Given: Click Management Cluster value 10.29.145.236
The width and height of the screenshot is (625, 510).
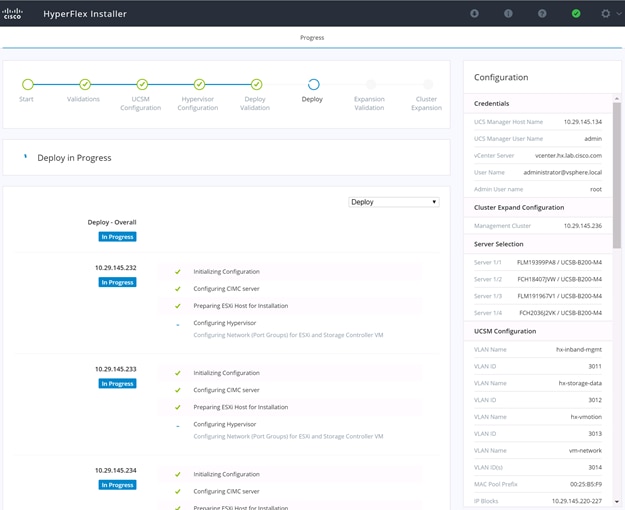Looking at the screenshot, I should [x=583, y=226].
